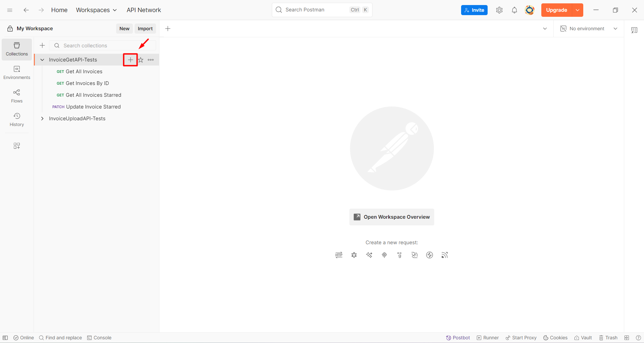
Task: Collapse the InvoiceGetAPI-Tests collection
Action: 42,59
